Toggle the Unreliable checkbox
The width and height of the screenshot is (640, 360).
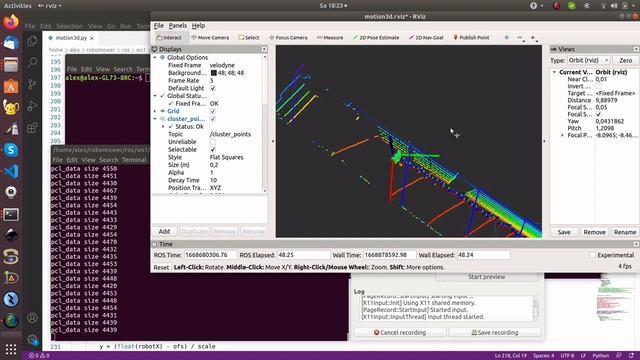[213, 142]
